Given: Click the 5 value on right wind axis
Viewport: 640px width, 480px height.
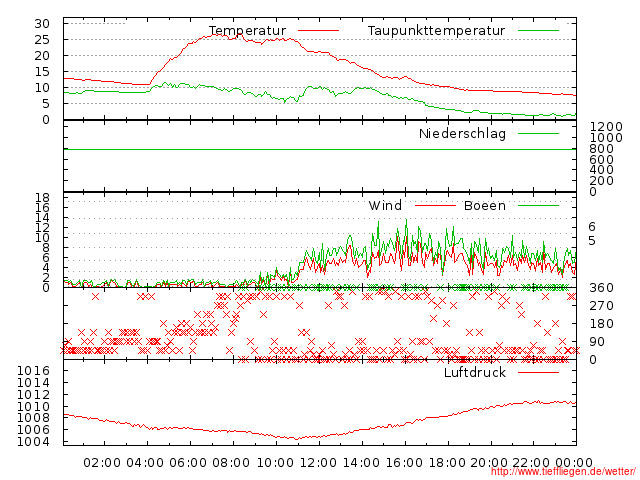Looking at the screenshot, I should (x=592, y=241).
